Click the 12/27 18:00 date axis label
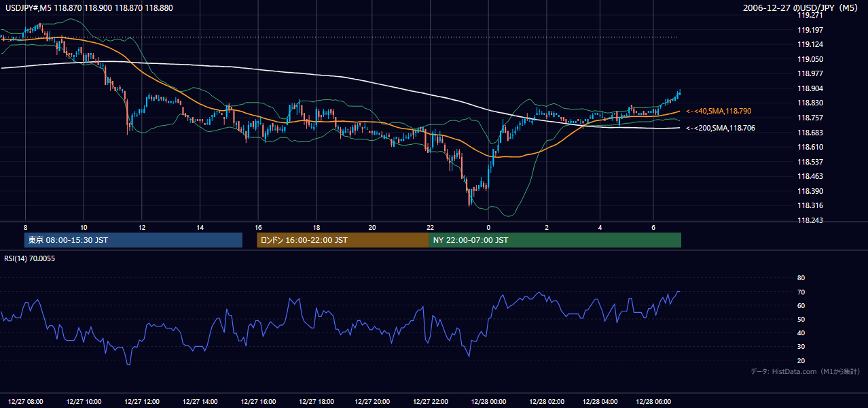 [x=316, y=402]
